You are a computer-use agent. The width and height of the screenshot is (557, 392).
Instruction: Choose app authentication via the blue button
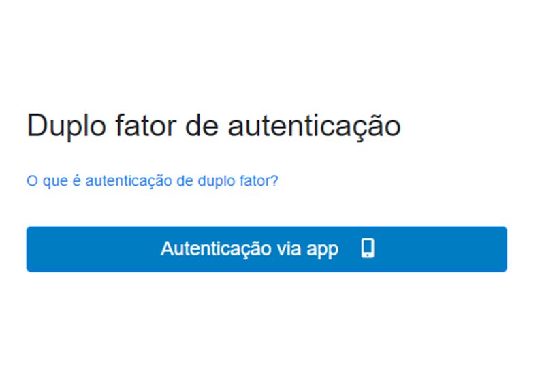(x=267, y=249)
